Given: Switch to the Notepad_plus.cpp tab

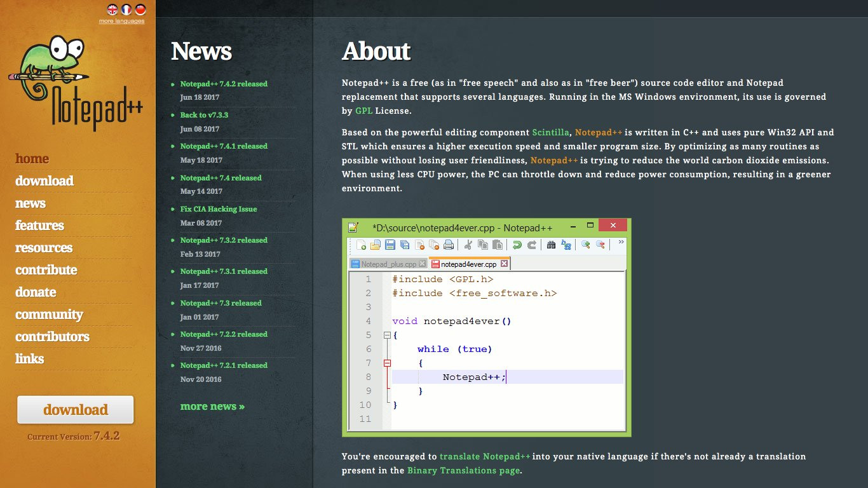Looking at the screenshot, I should (x=388, y=263).
